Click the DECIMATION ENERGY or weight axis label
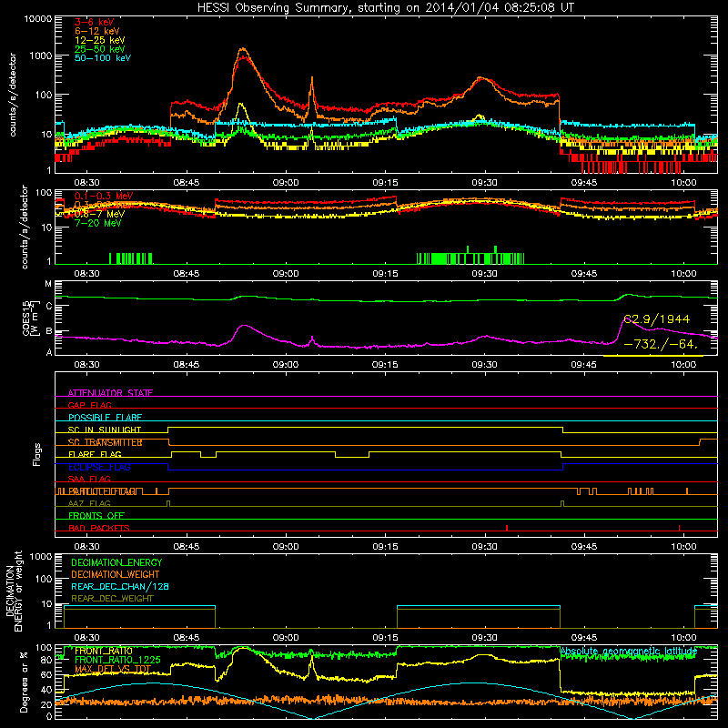This screenshot has width=728, height=728. click(x=14, y=591)
